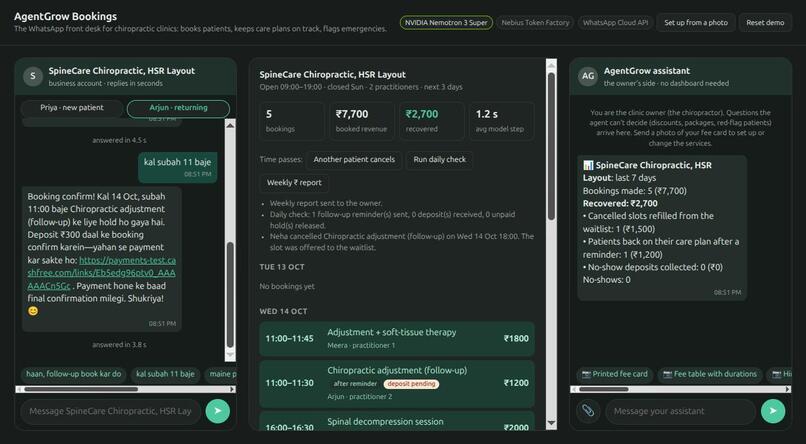Click the 'kal subah 11 baje' sent message
Image resolution: width=806 pixels, height=444 pixels.
[x=177, y=167]
